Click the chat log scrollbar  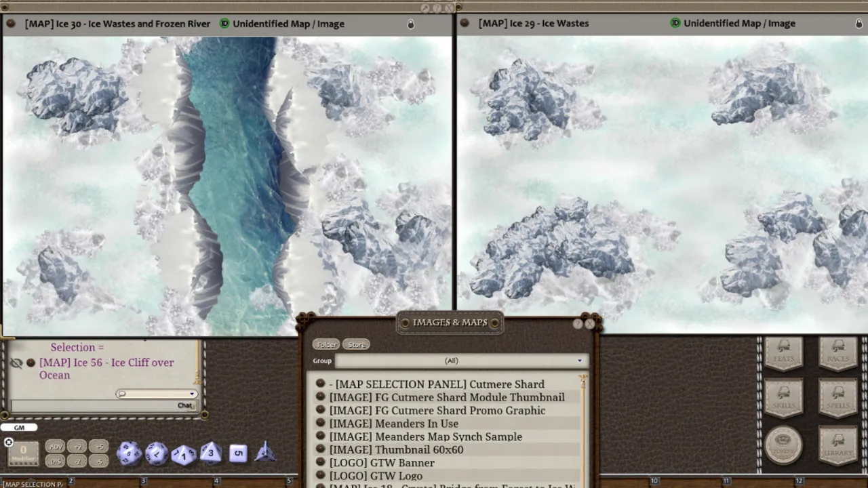[x=198, y=363]
